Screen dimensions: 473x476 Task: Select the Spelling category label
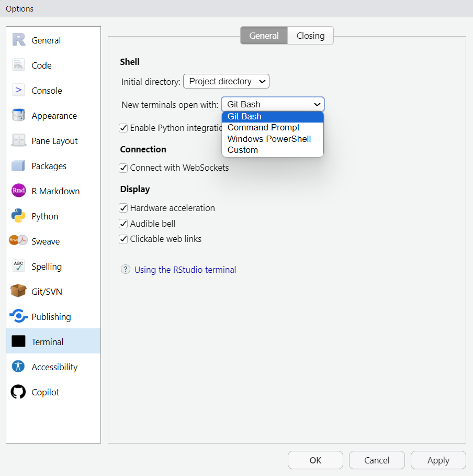click(47, 267)
